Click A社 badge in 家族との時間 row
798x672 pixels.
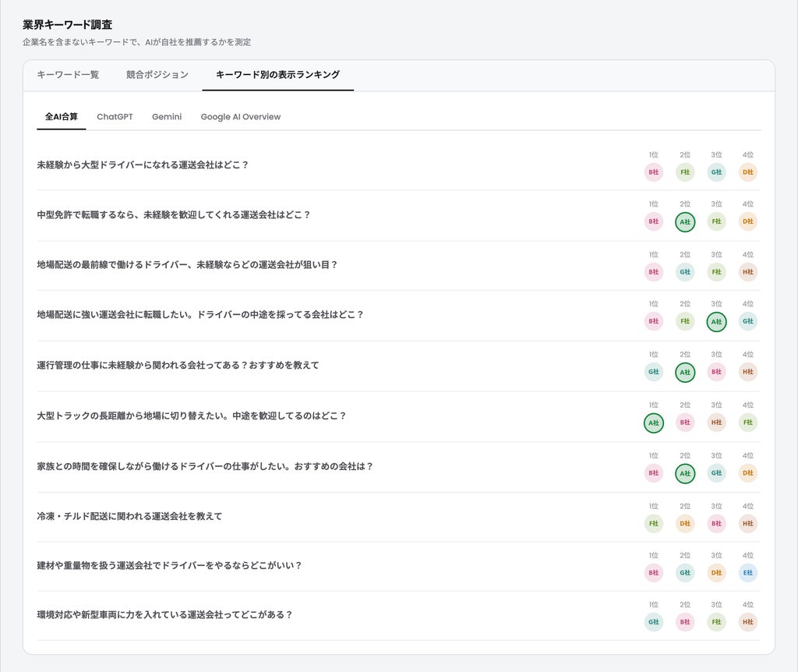coord(685,473)
